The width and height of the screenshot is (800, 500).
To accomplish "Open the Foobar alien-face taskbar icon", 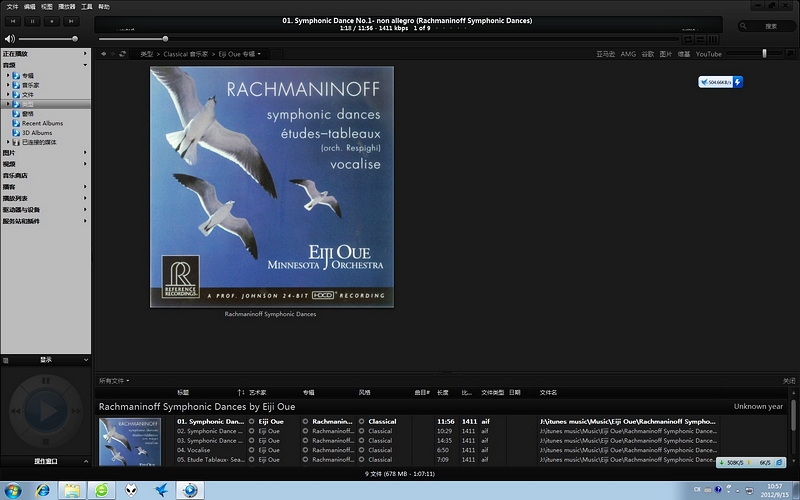I will click(131, 490).
